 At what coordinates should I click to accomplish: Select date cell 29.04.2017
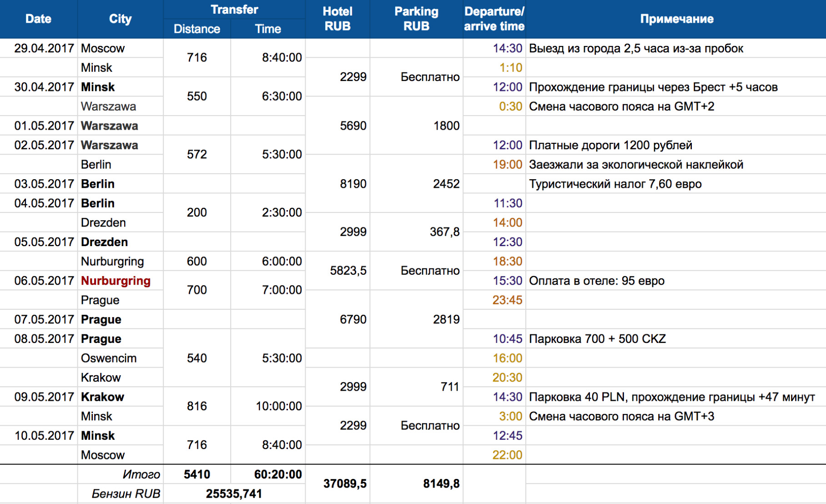tap(39, 48)
